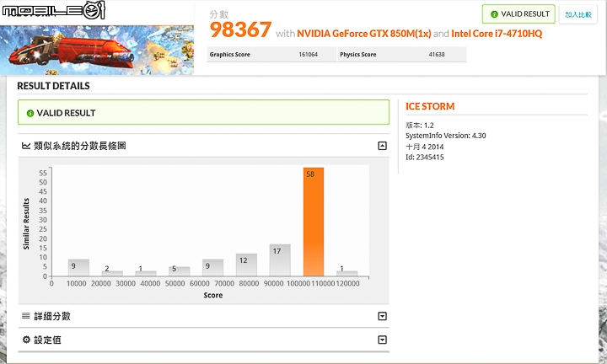Expand the 設定值 section
Image resolution: width=607 pixels, height=364 pixels.
pos(382,340)
